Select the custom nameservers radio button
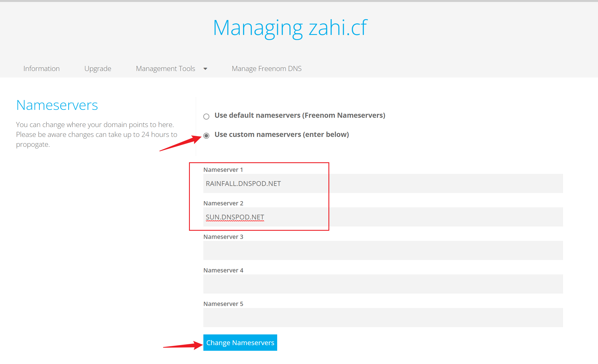 pos(206,136)
